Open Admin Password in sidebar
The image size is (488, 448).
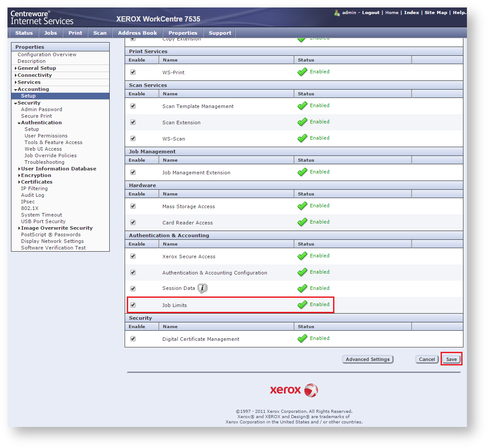(x=42, y=109)
